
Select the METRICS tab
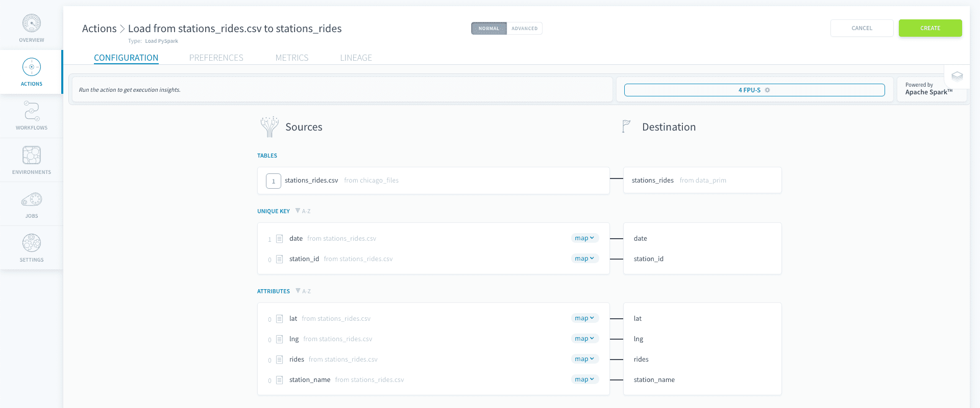(x=292, y=58)
